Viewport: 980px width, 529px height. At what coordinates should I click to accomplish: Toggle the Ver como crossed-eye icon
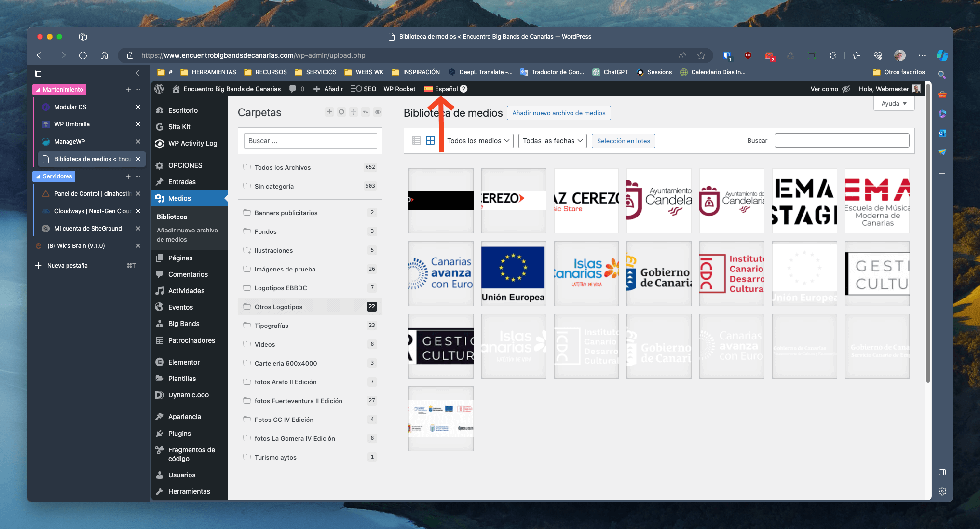click(846, 89)
